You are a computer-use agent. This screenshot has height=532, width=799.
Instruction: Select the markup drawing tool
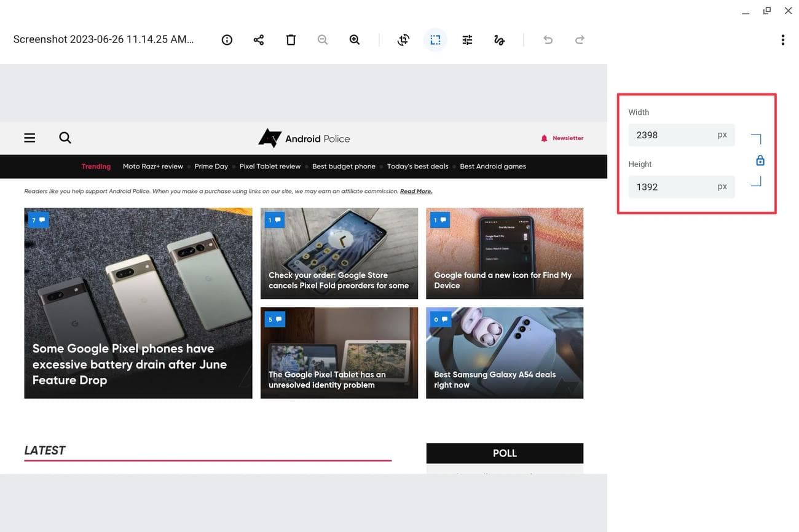click(x=499, y=39)
